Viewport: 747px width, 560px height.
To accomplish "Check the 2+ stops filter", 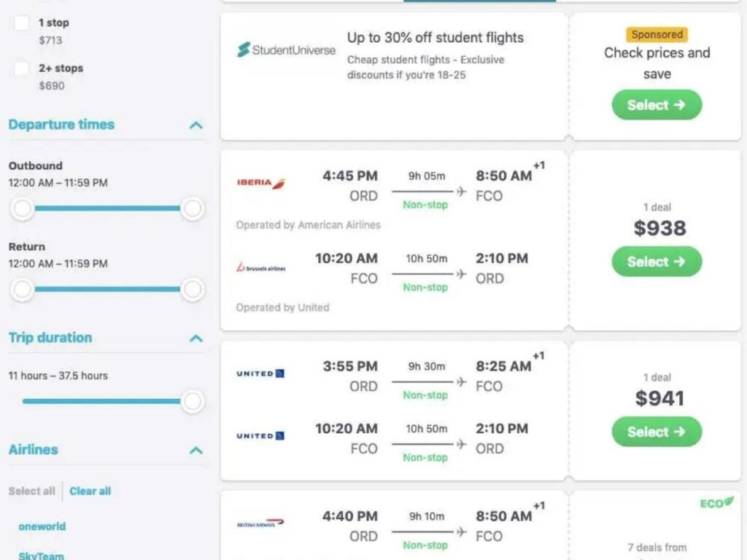I will [x=20, y=68].
